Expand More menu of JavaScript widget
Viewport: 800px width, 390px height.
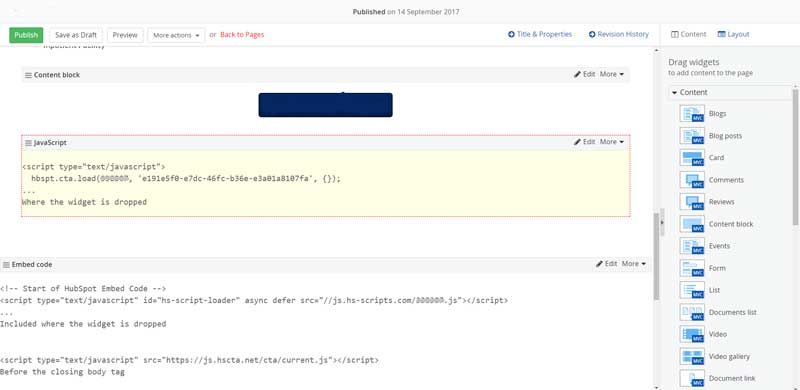(x=612, y=142)
